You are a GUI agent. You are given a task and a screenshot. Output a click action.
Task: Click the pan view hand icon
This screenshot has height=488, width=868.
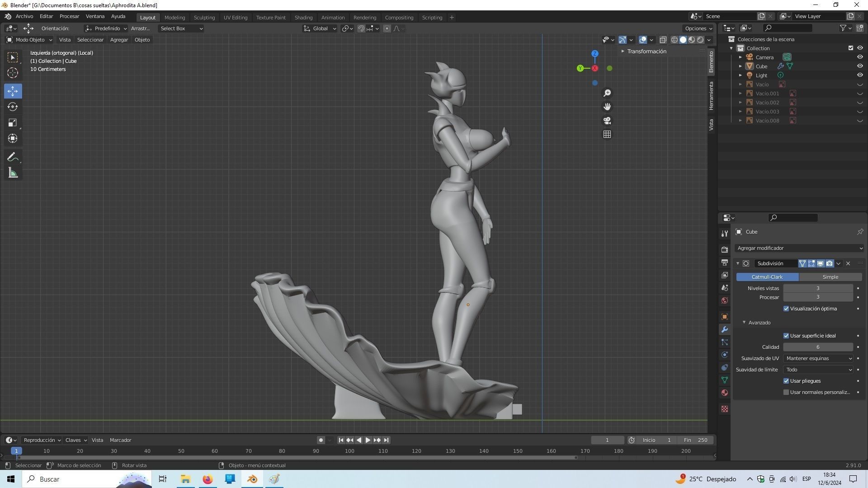607,107
